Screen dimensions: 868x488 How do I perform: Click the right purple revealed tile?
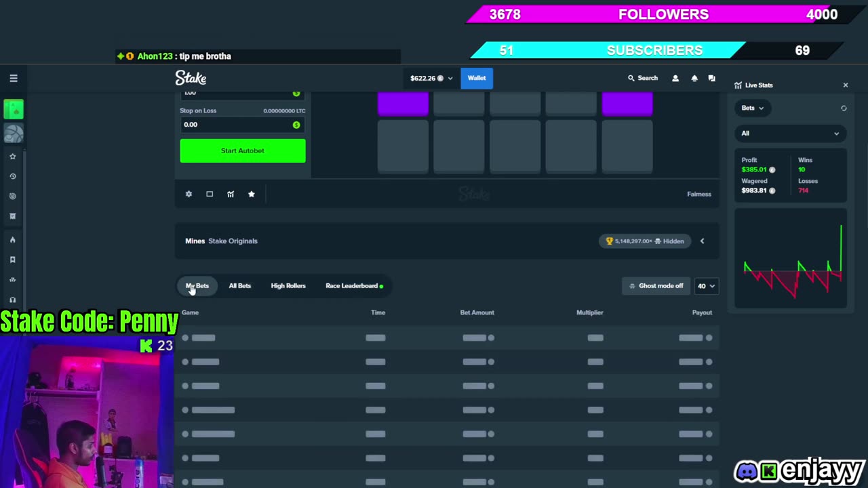click(627, 104)
